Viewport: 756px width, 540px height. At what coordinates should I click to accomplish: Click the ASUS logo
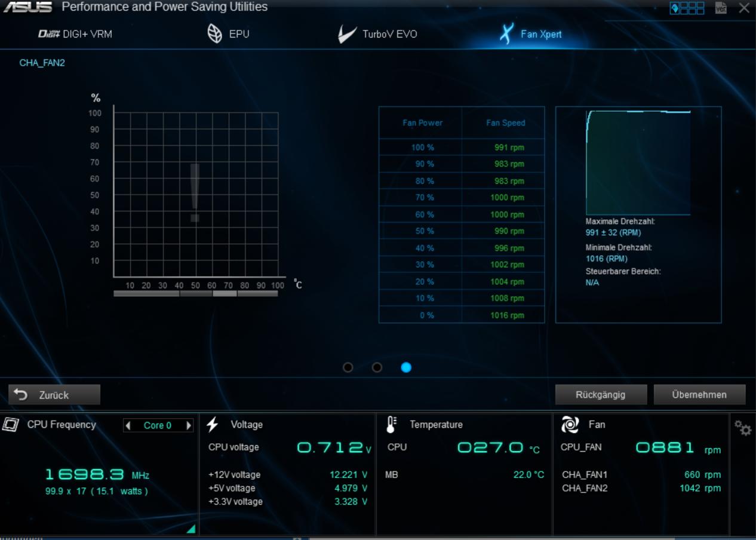(27, 8)
